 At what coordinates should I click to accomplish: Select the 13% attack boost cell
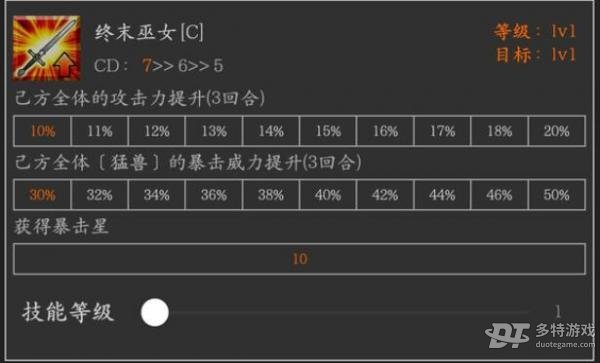(214, 131)
